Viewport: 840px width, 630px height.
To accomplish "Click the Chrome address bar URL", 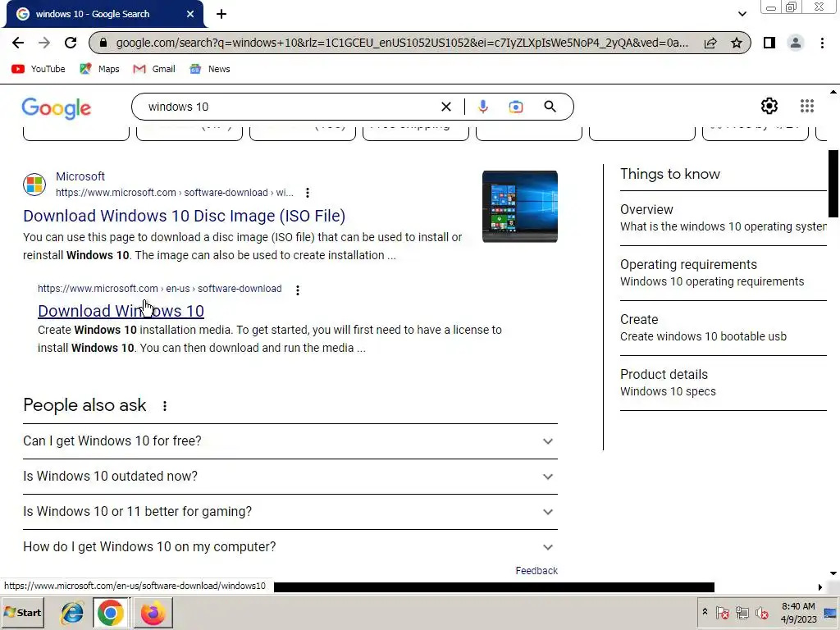I will click(x=402, y=43).
